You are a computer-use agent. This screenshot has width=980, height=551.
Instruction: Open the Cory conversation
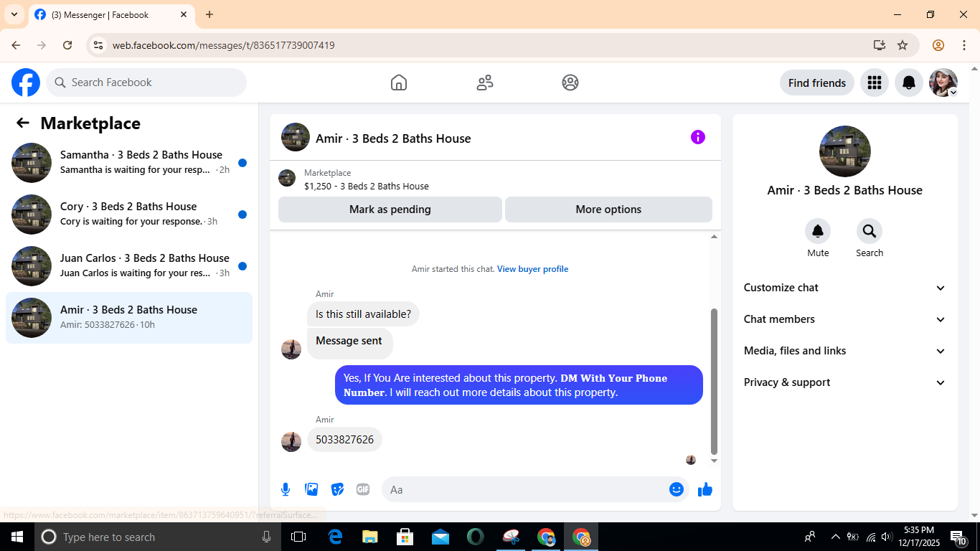point(129,215)
